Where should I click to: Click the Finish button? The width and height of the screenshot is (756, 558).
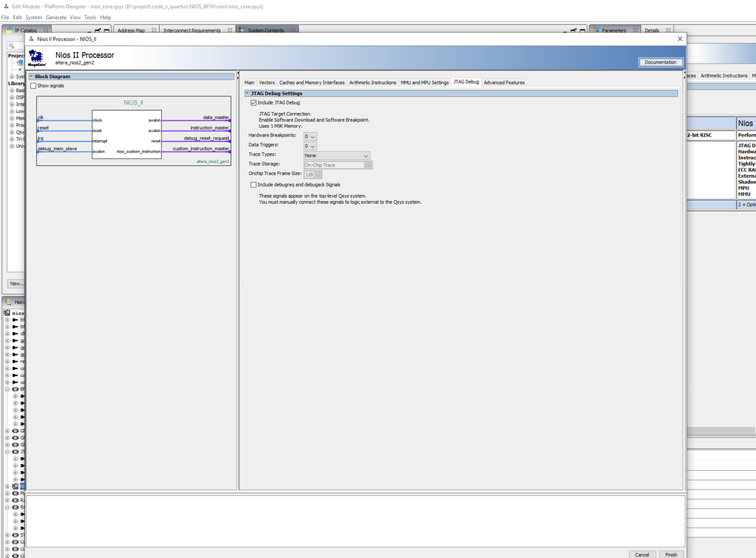point(671,555)
